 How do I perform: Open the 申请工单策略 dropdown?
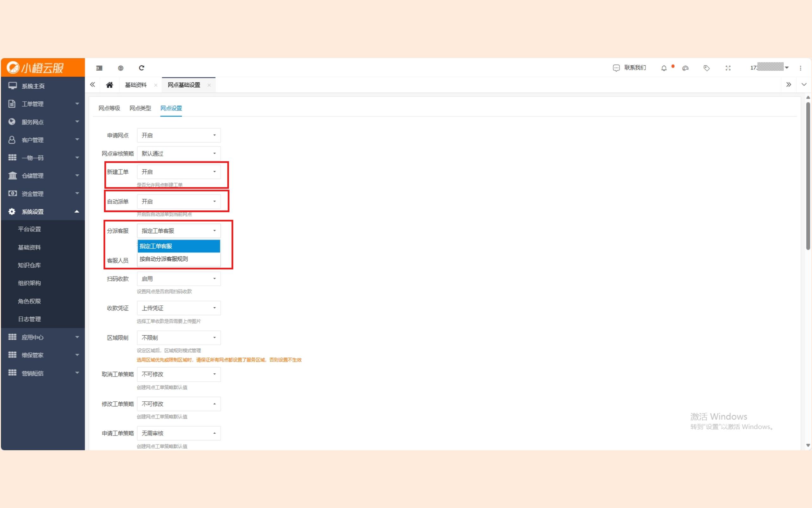tap(179, 433)
